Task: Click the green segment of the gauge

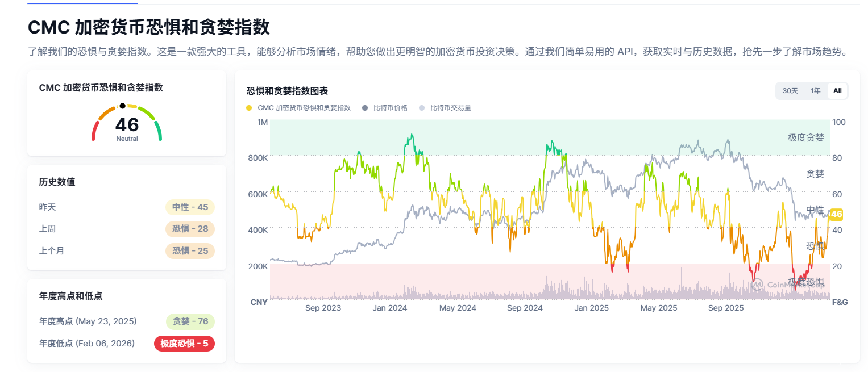Action: pyautogui.click(x=159, y=132)
